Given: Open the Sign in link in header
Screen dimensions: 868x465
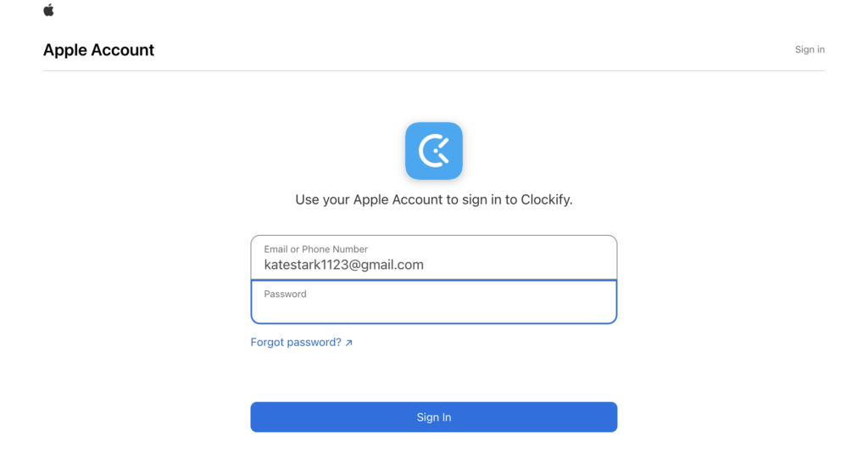Looking at the screenshot, I should pyautogui.click(x=810, y=49).
